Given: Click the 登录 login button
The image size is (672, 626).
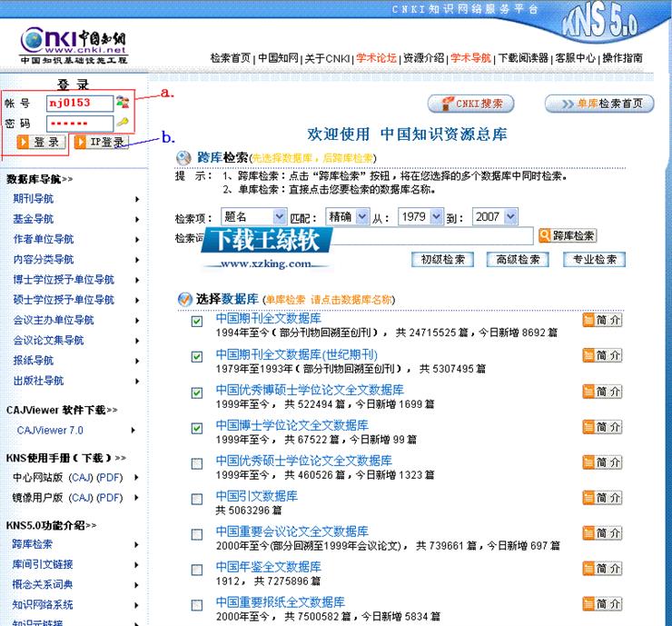Looking at the screenshot, I should [x=42, y=142].
